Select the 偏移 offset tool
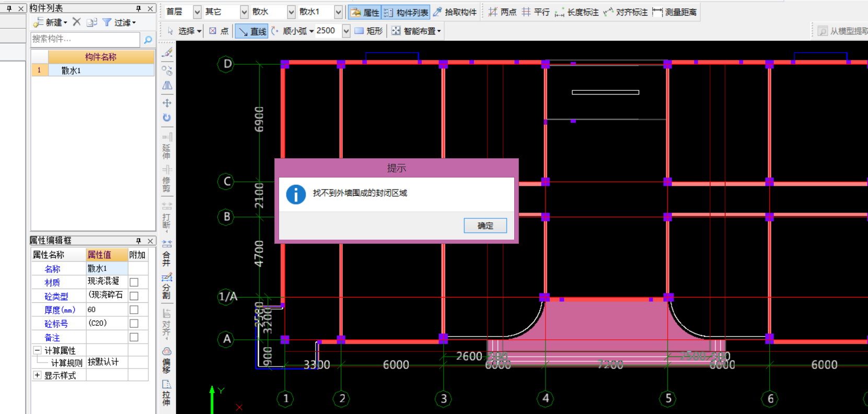Screen dimensions: 868x414 click(167, 360)
